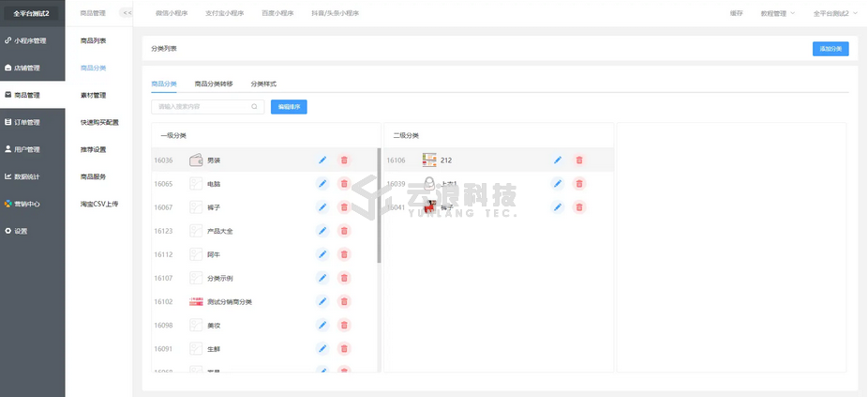This screenshot has height=397, width=868.
Task: Switch to the 商品分类转移 tab
Action: coord(214,84)
